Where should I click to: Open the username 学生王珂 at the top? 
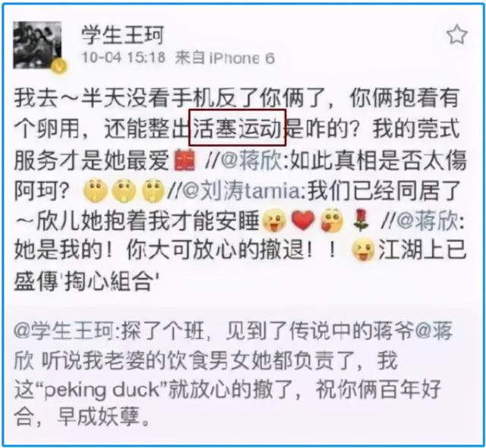pos(122,35)
